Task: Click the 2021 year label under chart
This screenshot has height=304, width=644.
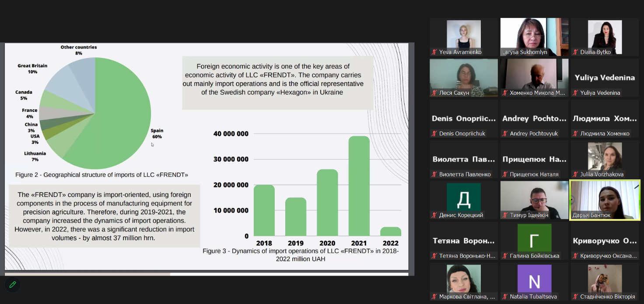Action: tap(359, 243)
